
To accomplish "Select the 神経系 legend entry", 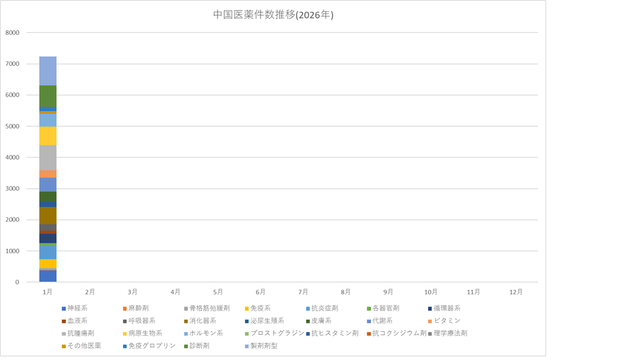I will pyautogui.click(x=77, y=308).
